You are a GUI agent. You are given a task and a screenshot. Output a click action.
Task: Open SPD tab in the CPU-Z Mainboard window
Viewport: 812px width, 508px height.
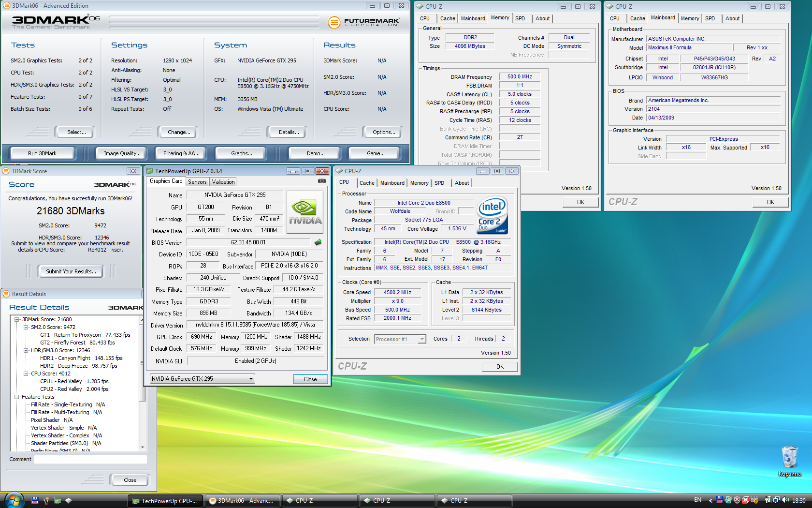tap(710, 18)
